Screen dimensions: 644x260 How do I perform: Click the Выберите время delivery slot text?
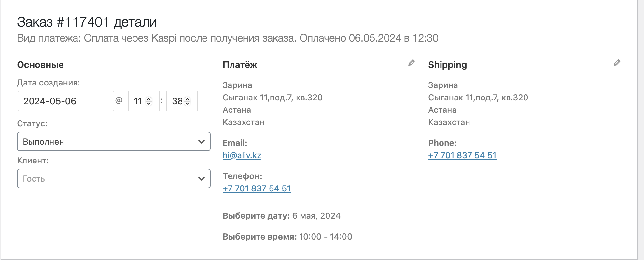(287, 237)
